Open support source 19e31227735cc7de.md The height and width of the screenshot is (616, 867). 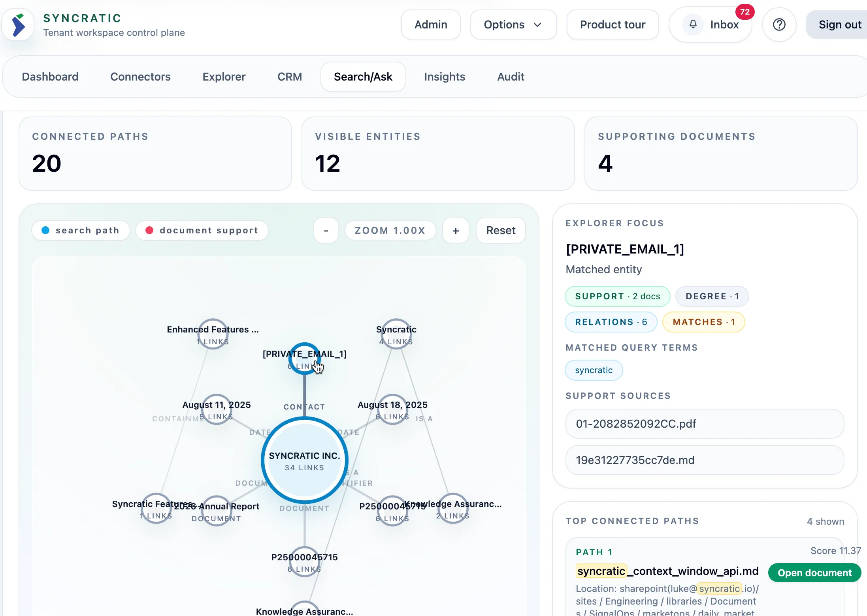[705, 460]
